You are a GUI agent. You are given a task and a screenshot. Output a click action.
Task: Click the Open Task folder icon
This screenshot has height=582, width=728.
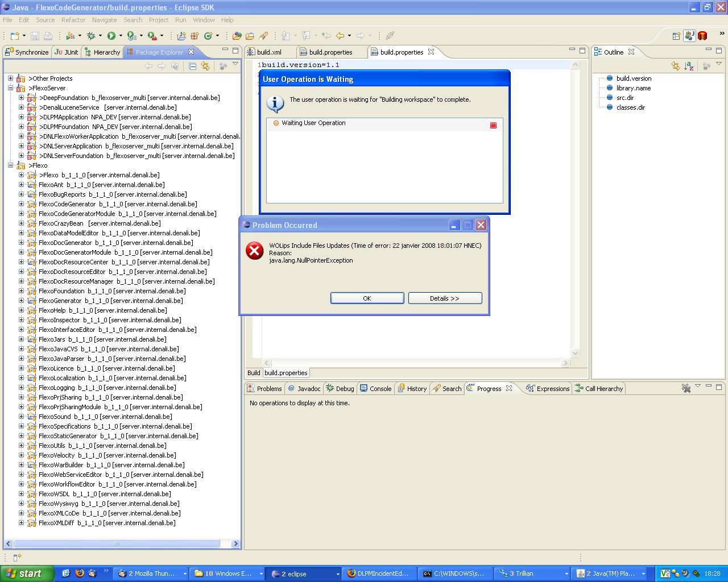(x=250, y=36)
